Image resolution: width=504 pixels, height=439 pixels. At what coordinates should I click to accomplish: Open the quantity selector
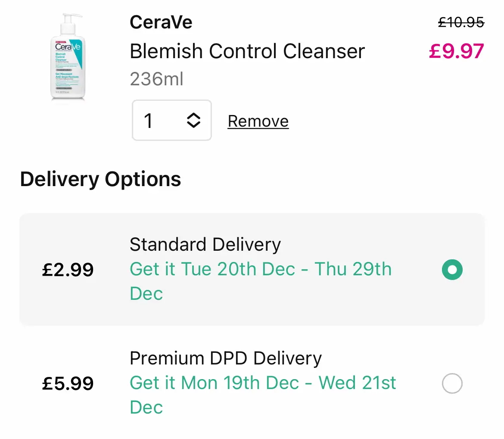pos(171,120)
